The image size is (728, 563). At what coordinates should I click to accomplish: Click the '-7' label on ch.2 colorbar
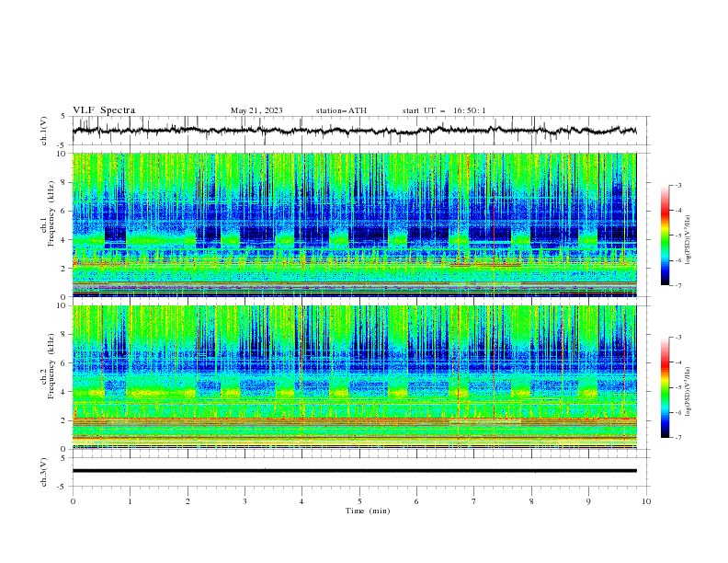pyautogui.click(x=678, y=438)
